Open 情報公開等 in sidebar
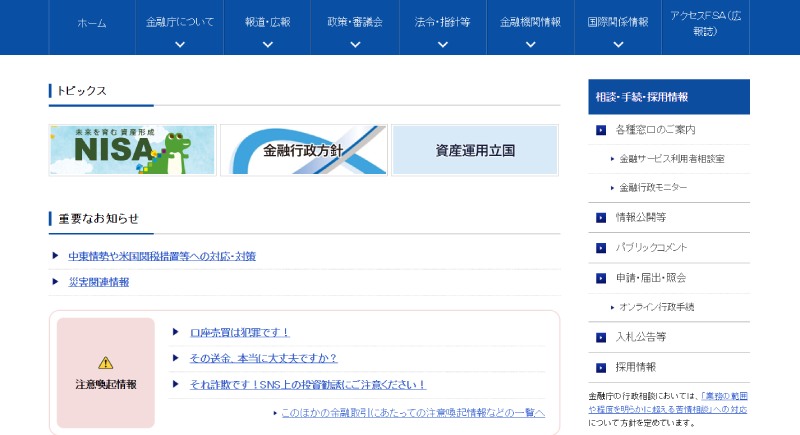Screen dimensions: 800x435 (x=641, y=217)
